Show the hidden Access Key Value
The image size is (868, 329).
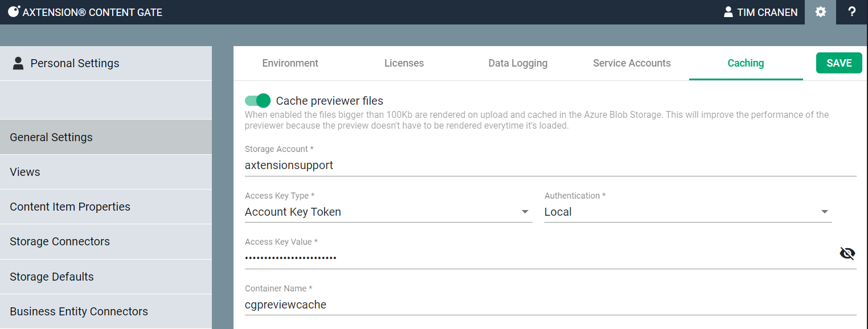pos(847,253)
